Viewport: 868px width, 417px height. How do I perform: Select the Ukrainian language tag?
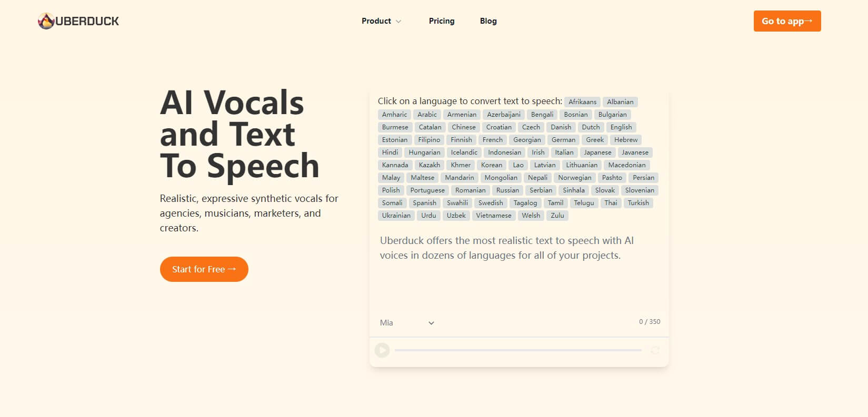(396, 216)
